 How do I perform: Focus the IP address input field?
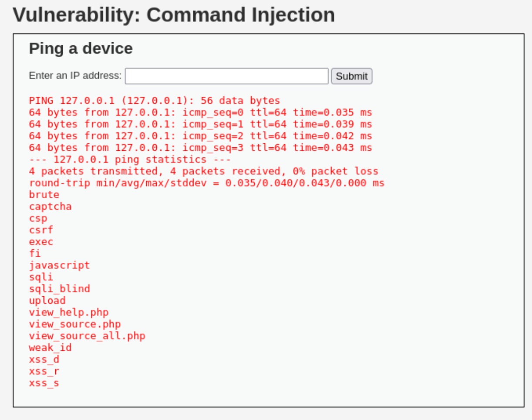pyautogui.click(x=226, y=76)
